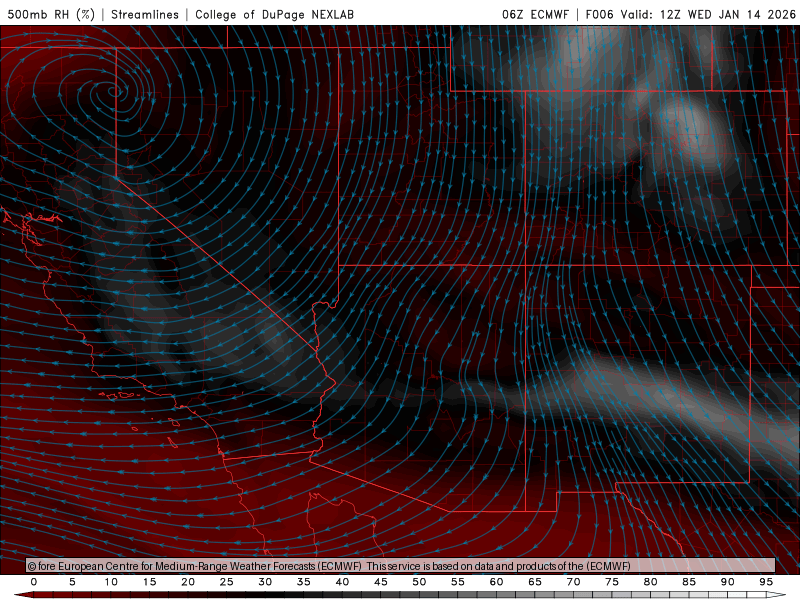Viewport: 800px width, 600px height.
Task: Click the colorbar label '80'
Action: coord(650,582)
